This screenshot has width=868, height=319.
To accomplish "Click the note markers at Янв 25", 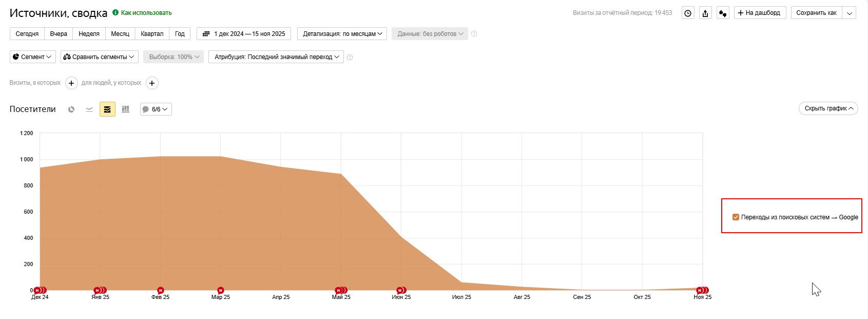I will coord(100,290).
